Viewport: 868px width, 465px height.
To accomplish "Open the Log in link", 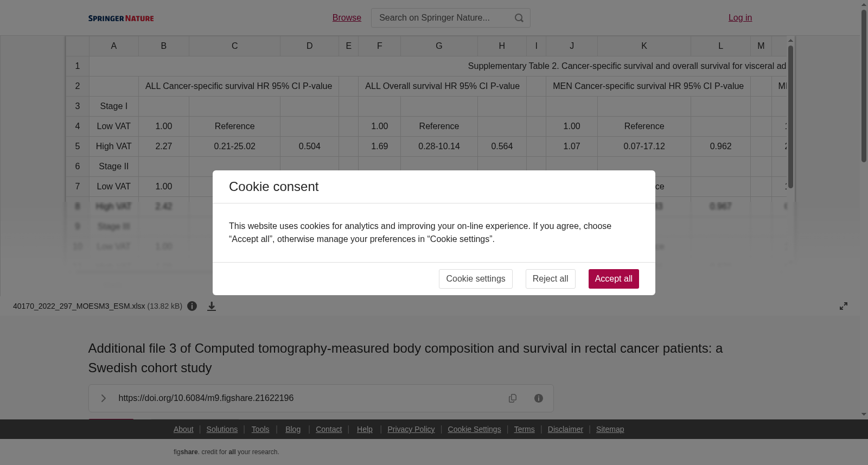I will coord(740,18).
